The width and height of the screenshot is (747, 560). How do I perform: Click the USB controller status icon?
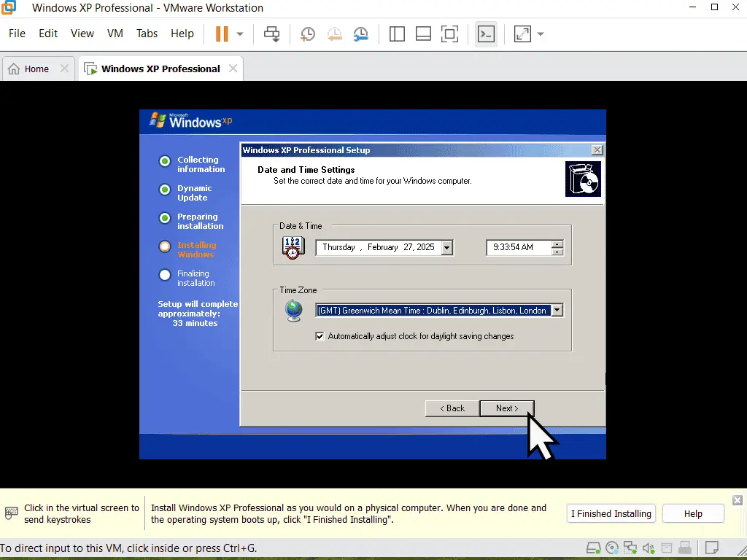(685, 548)
